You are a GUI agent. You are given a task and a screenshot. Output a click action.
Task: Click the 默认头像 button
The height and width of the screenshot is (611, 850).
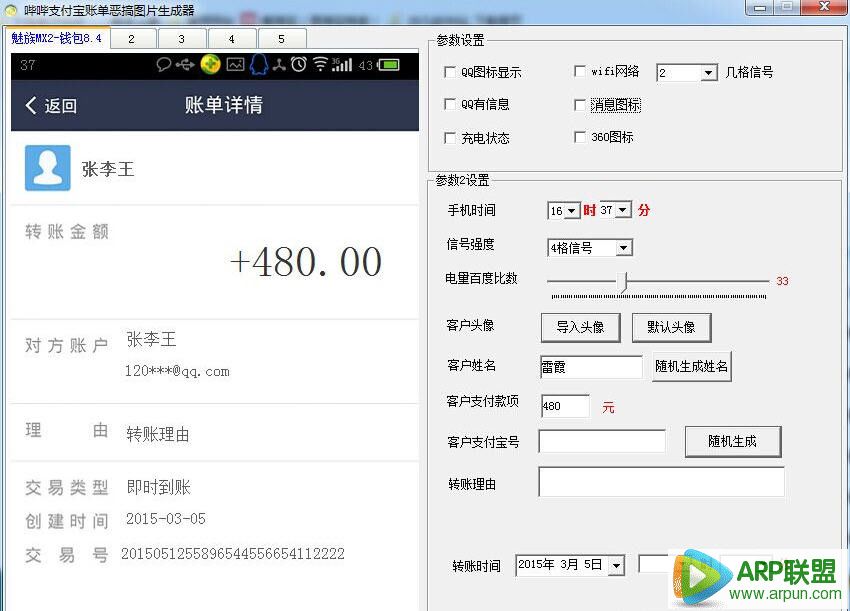[x=671, y=327]
